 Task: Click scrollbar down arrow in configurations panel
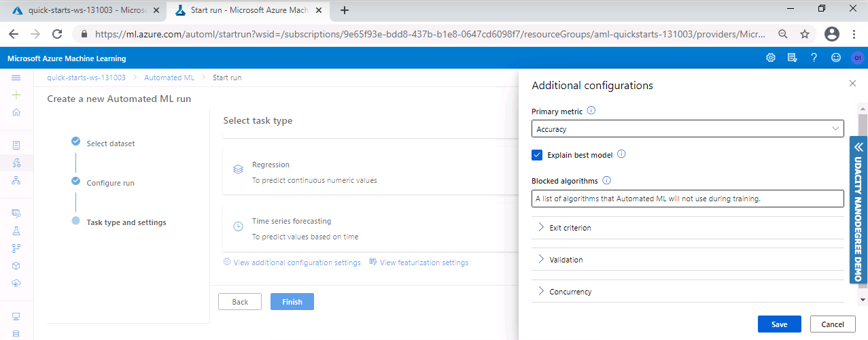click(863, 299)
